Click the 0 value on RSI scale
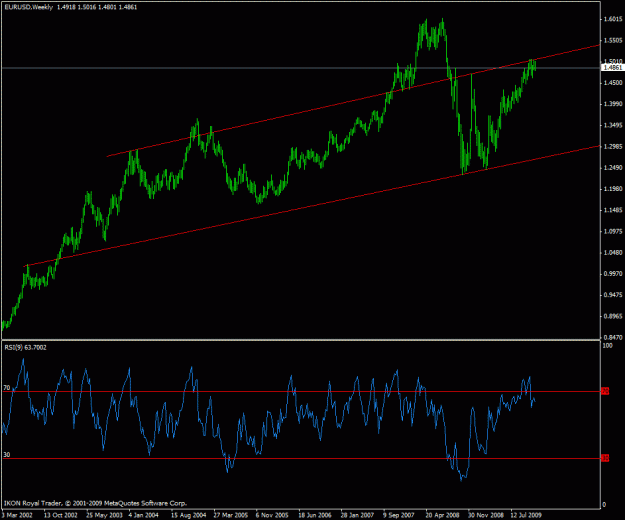 604,504
